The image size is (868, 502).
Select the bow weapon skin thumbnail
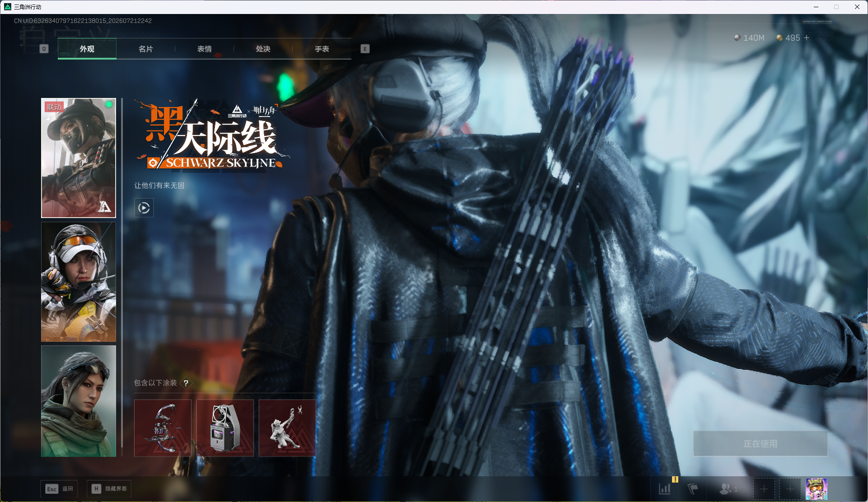tap(163, 428)
